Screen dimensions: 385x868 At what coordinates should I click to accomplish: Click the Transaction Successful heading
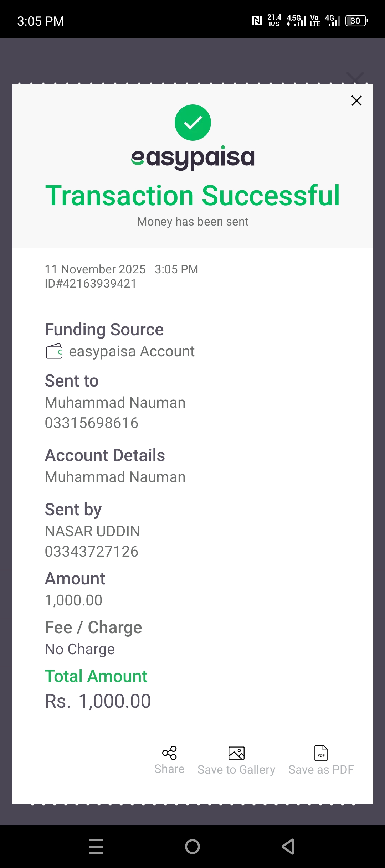point(193,196)
